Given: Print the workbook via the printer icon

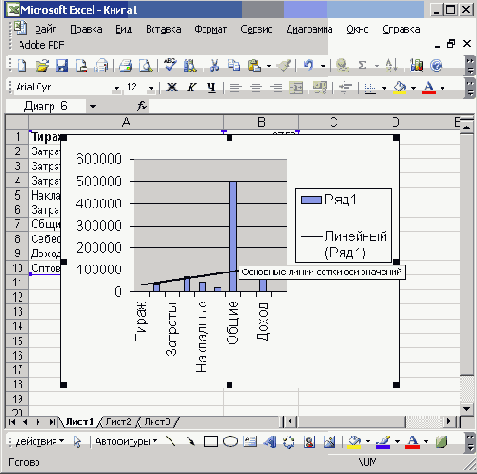Looking at the screenshot, I should [126, 65].
